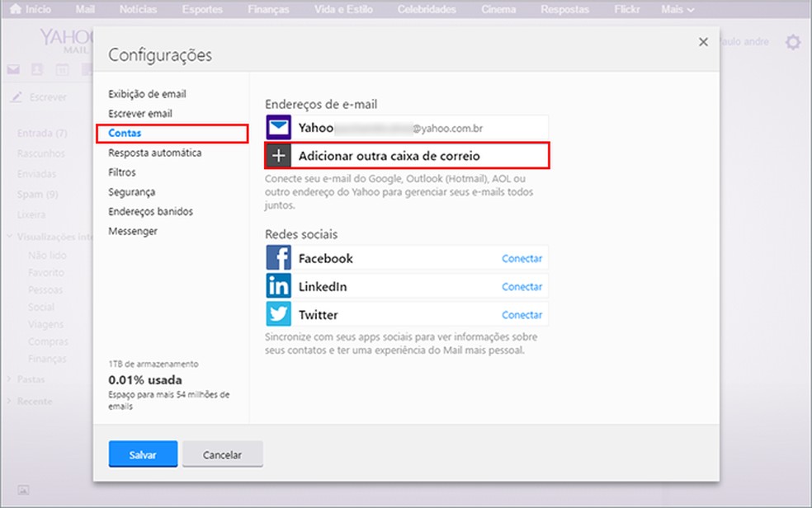Screen dimensions: 812x508
Task: Select the Yahoo email address row
Action: [x=407, y=127]
